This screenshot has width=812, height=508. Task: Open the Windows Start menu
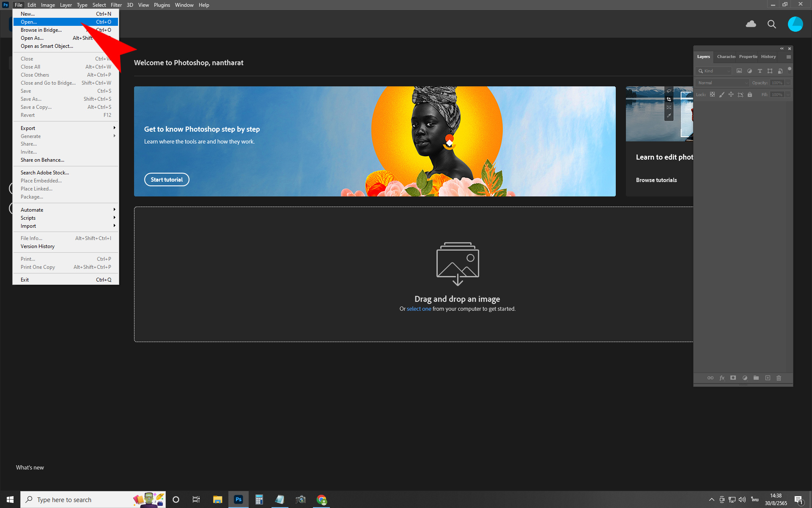(10, 500)
